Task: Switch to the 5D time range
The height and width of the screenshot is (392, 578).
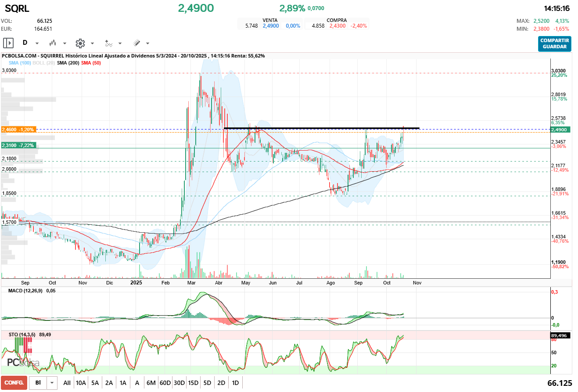Action: 207,383
